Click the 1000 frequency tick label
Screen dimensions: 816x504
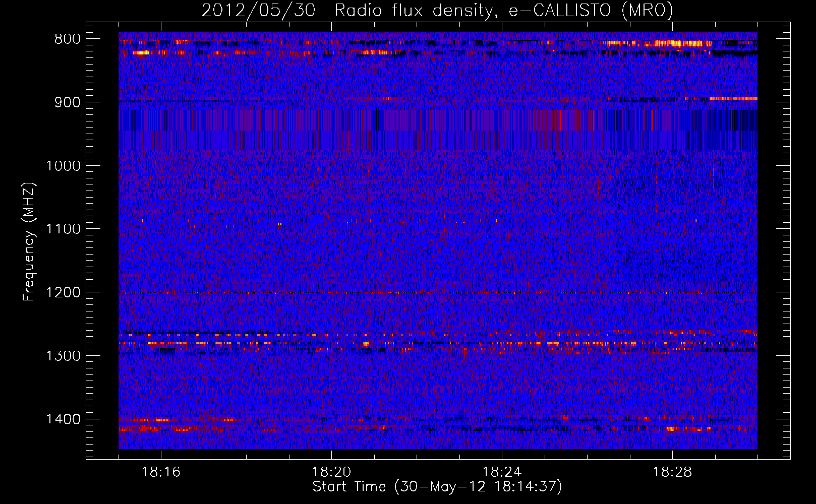tap(63, 166)
